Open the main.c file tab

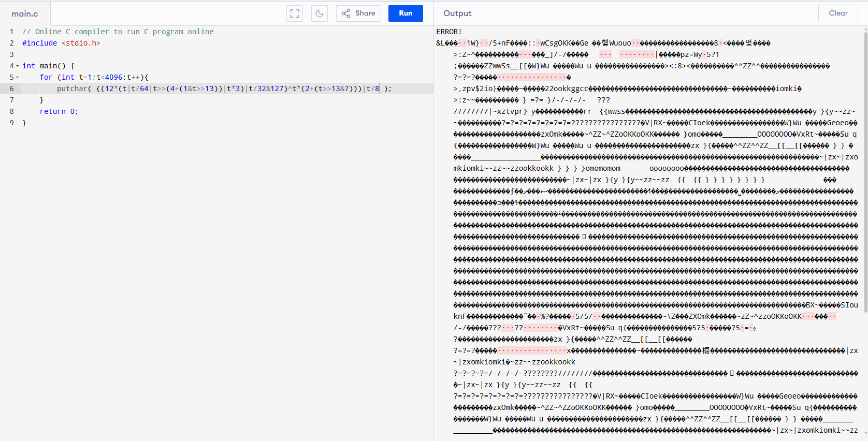(x=25, y=13)
